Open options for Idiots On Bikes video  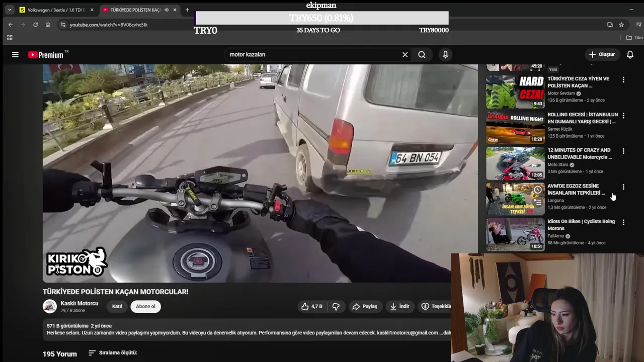click(623, 222)
